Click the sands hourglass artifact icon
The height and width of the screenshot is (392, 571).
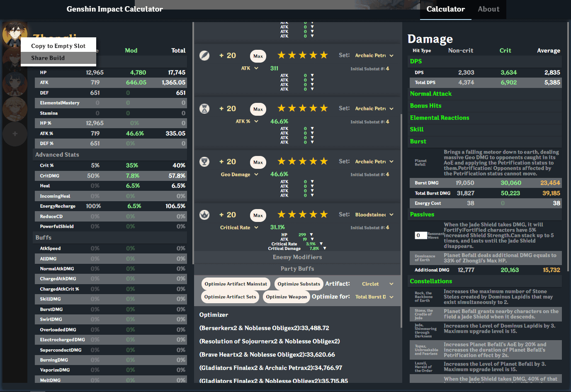click(x=204, y=109)
